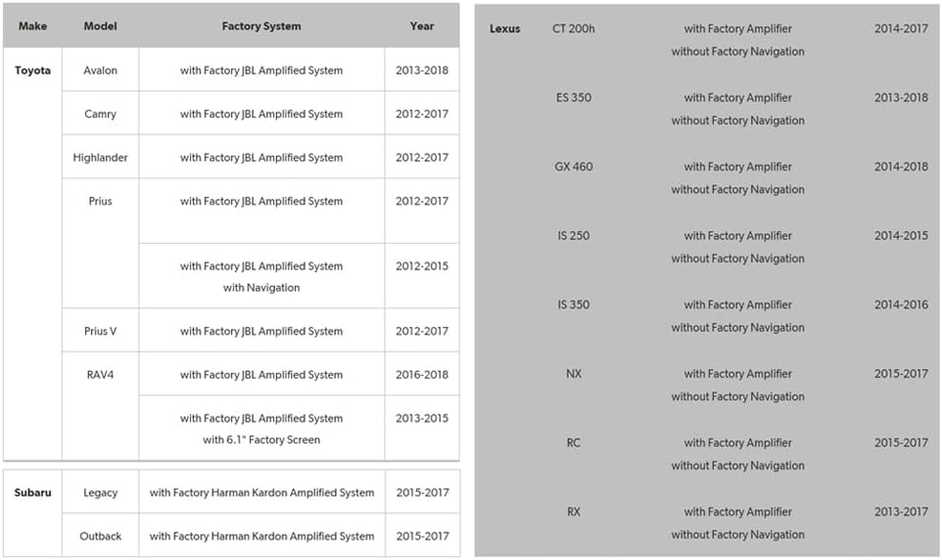Viewport: 942px width, 560px height.
Task: Select the CT 200h model entry
Action: (x=574, y=28)
